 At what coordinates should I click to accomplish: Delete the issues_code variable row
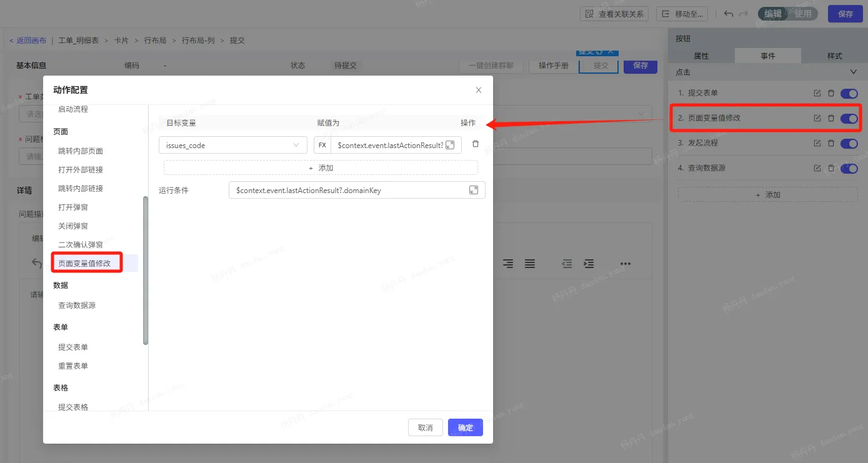pyautogui.click(x=476, y=144)
